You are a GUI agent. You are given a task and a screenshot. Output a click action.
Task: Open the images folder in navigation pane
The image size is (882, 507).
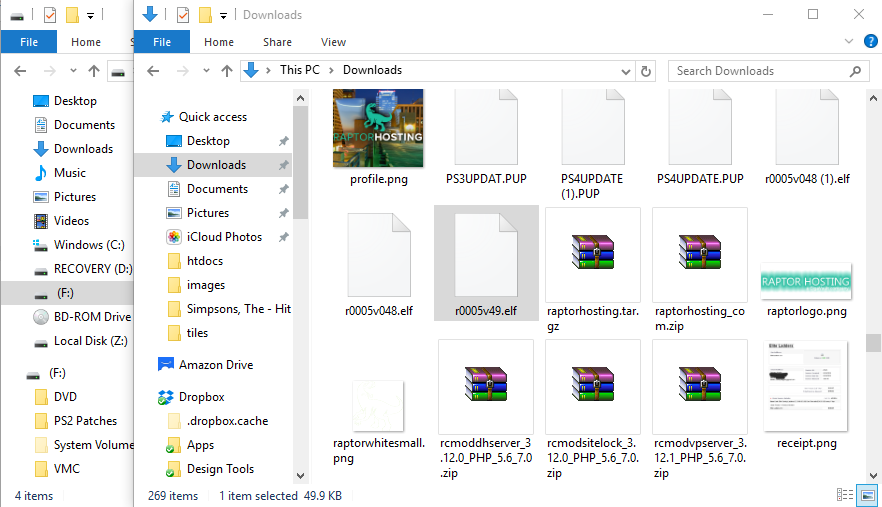click(205, 285)
